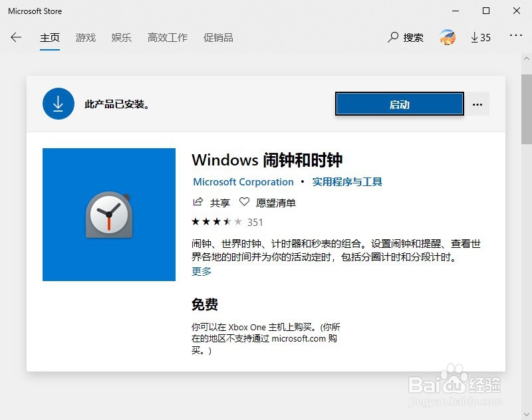Click the installed product download badge icon
This screenshot has height=420, width=532.
[x=58, y=104]
